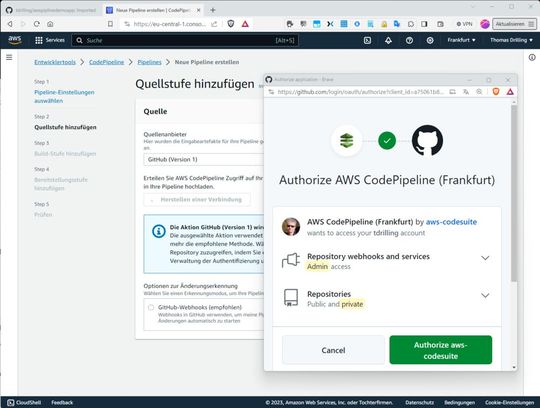
Task: Click the Repositories book icon
Action: 291,297
